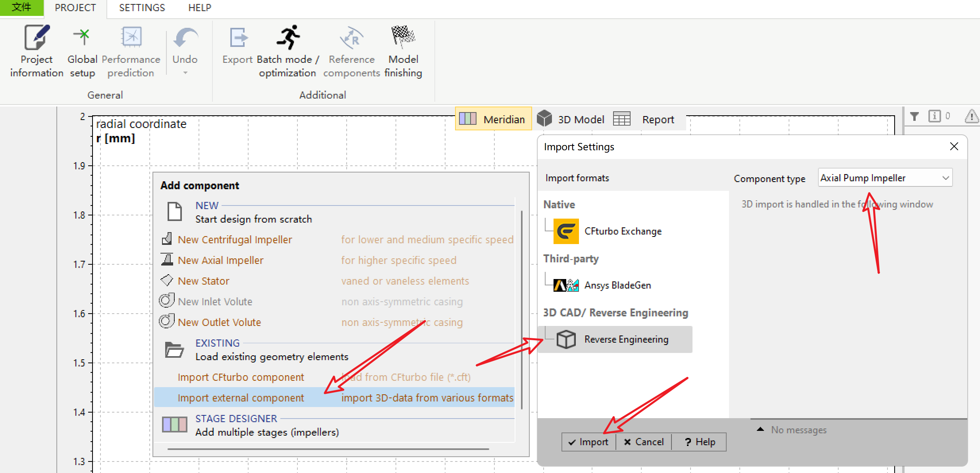Click Add component list scrollbar
Image resolution: width=980 pixels, height=473 pixels.
coord(521,310)
